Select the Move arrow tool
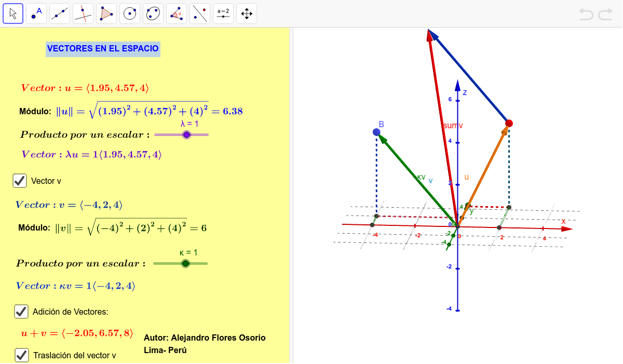Image resolution: width=623 pixels, height=364 pixels. point(13,14)
